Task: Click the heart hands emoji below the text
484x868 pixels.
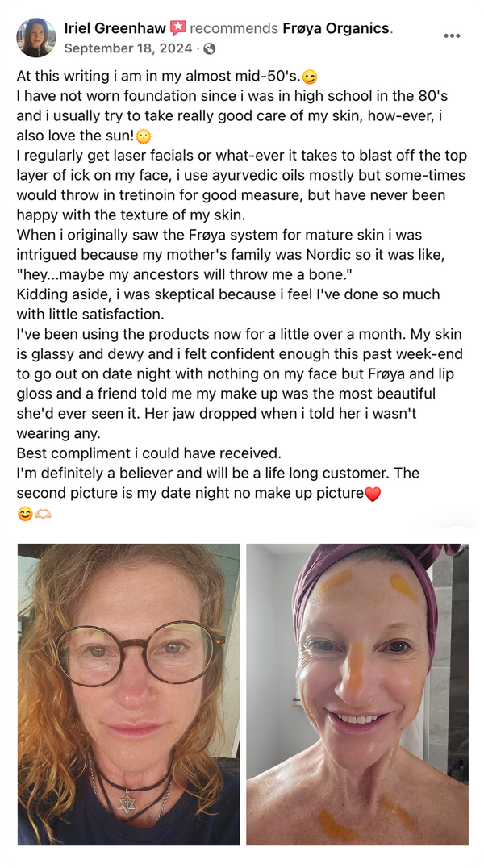Action: click(x=44, y=515)
